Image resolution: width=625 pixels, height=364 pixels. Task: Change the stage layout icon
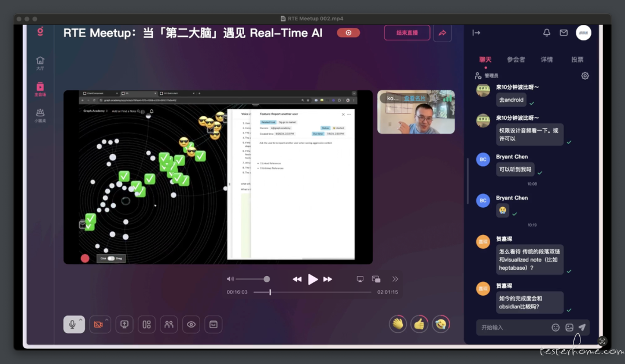click(146, 325)
